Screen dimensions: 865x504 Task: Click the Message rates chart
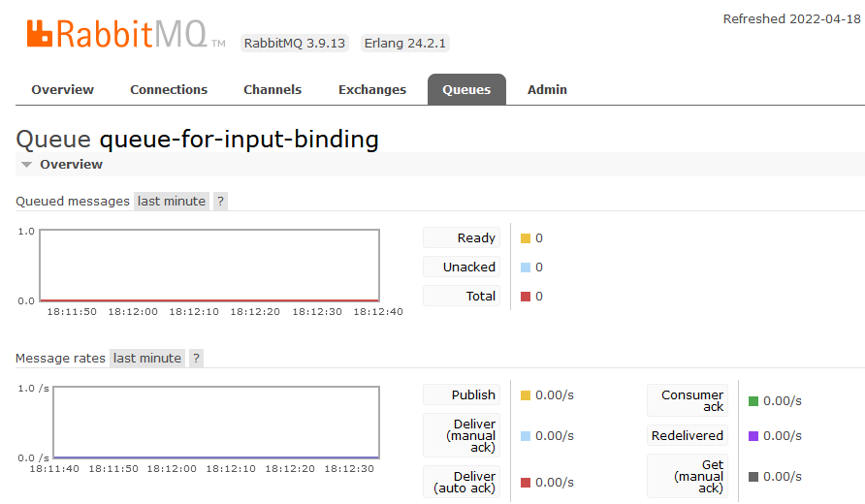tap(216, 423)
